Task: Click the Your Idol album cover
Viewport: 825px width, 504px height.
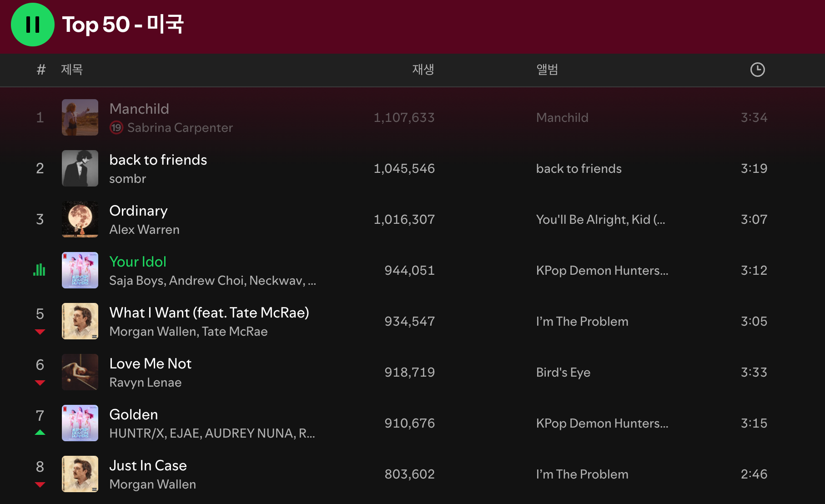Action: pyautogui.click(x=80, y=270)
